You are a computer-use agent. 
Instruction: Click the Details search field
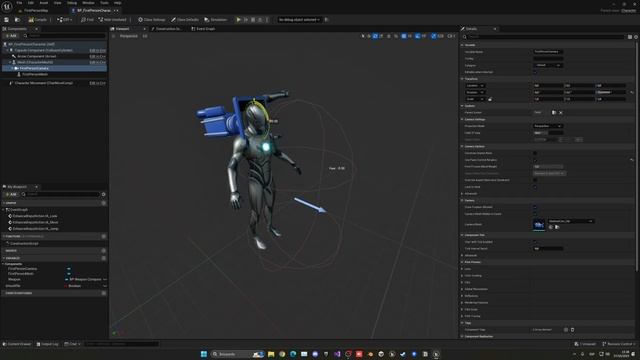tap(544, 37)
